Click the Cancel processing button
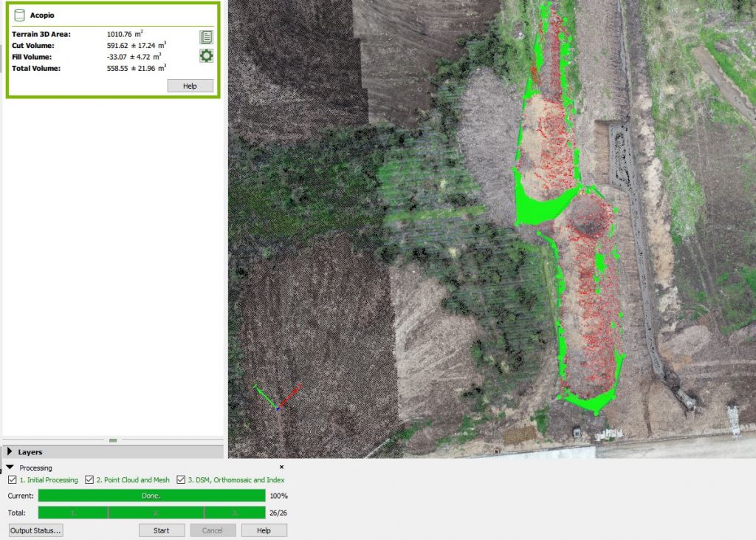Viewport: 756px width, 540px height. 213,530
